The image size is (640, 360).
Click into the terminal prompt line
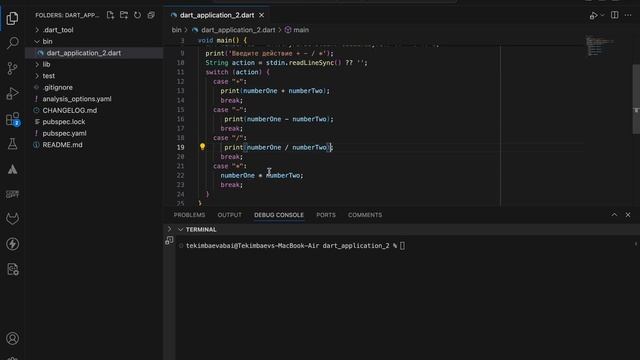pyautogui.click(x=296, y=245)
